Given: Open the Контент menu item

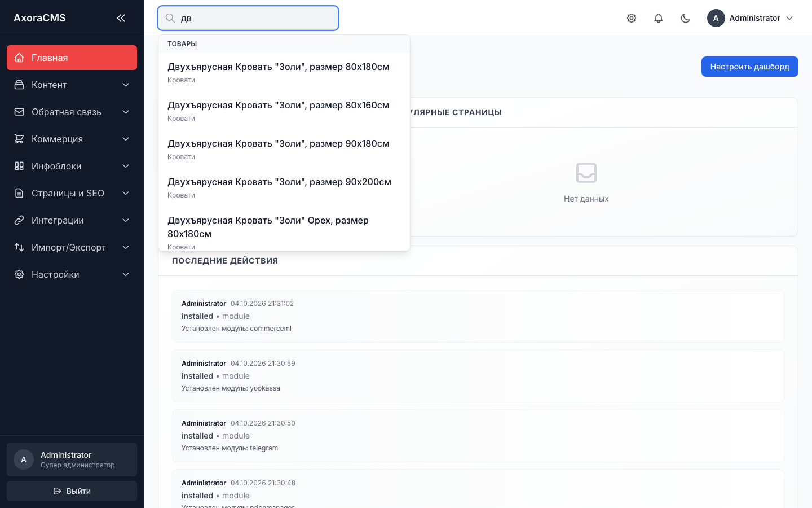Looking at the screenshot, I should 72,85.
